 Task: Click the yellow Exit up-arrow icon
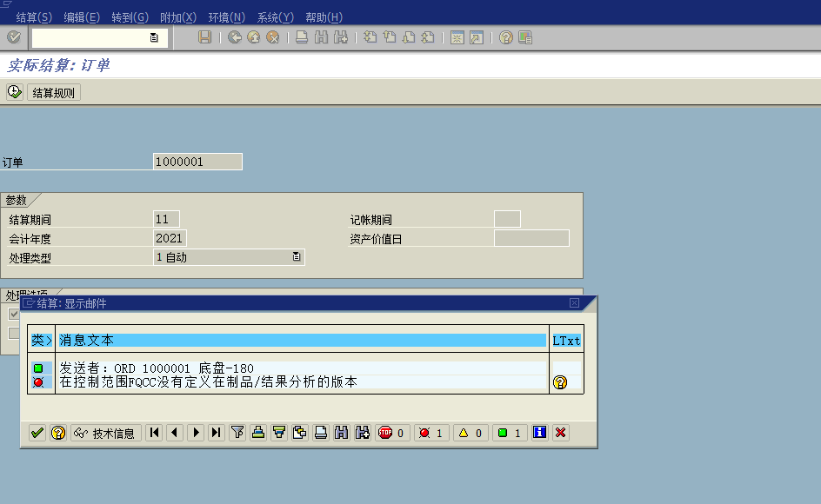(254, 37)
